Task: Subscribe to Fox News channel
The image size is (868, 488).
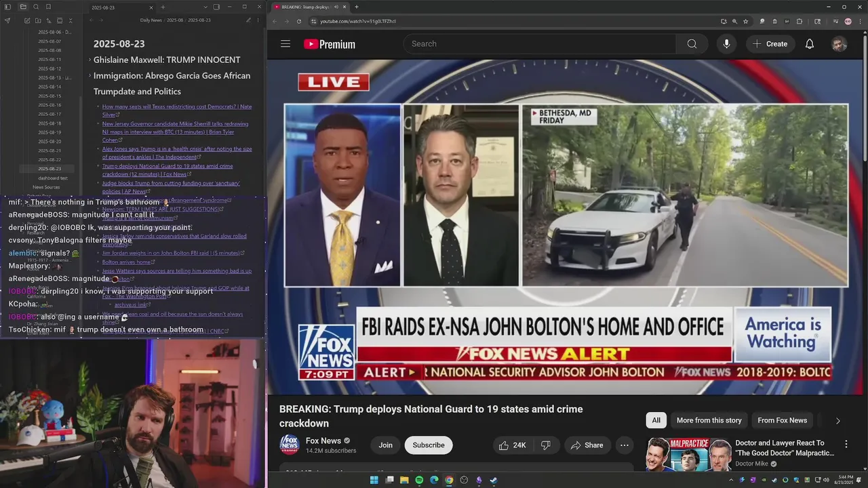Action: coord(429,445)
